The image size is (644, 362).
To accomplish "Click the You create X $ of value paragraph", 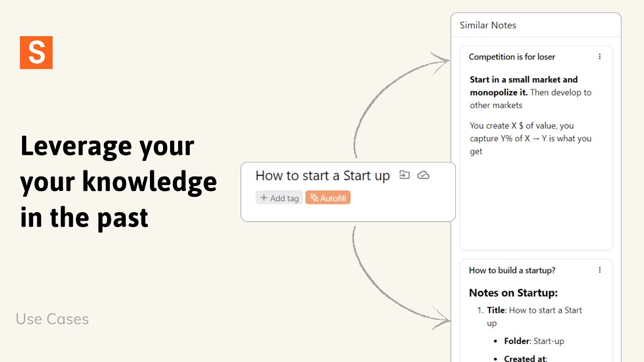I will tap(530, 138).
